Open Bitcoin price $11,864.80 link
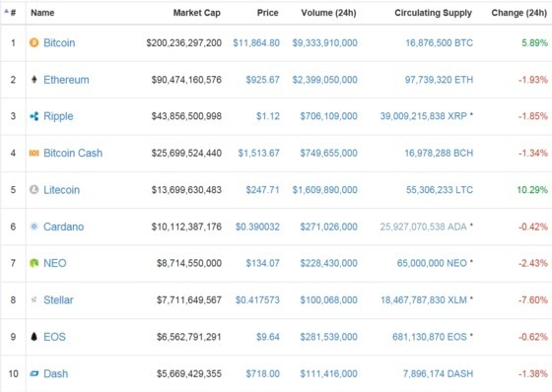Screen dimensions: 552x392 click(x=256, y=43)
